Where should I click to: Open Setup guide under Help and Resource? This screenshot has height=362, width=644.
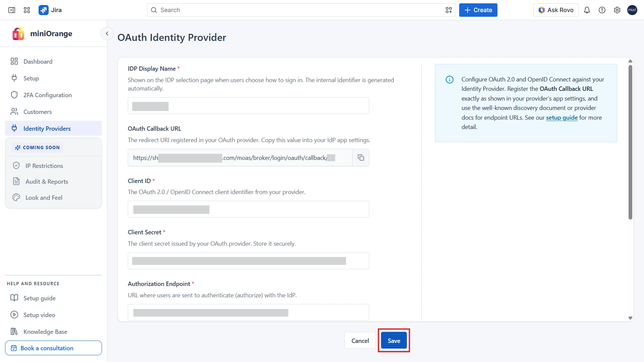point(54,298)
